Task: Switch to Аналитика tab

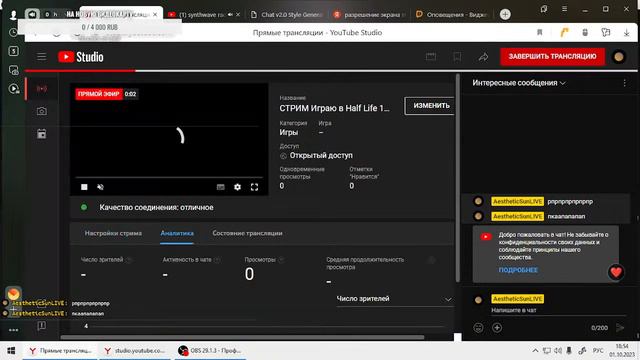Action: (177, 233)
